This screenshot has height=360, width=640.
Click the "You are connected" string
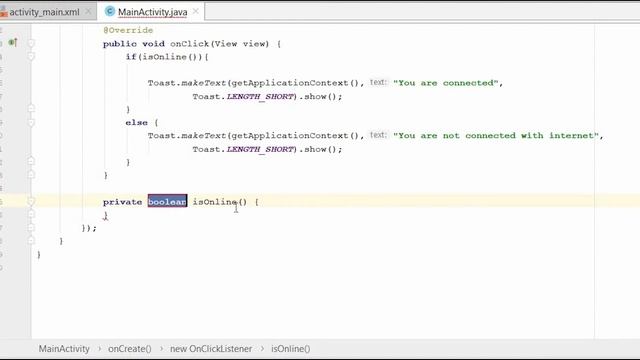446,83
